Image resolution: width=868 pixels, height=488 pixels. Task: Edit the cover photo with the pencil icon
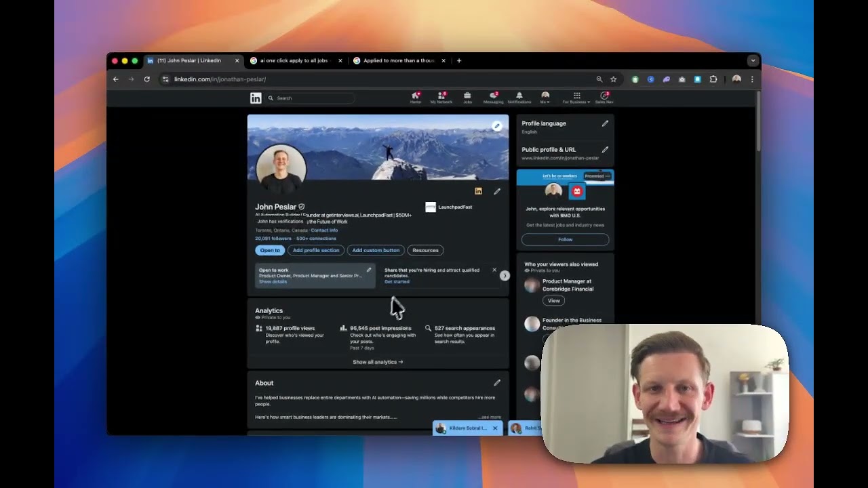tap(497, 126)
